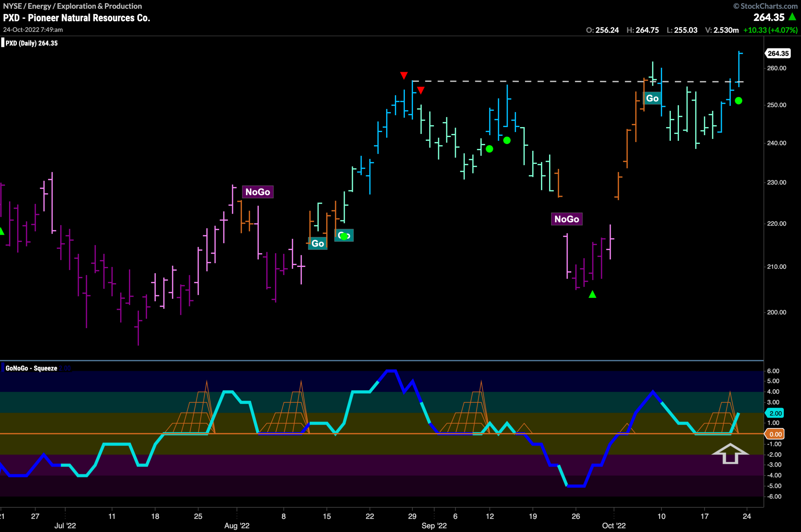801x532 pixels.
Task: Click the purple NoGo label near late July
Action: click(x=258, y=192)
